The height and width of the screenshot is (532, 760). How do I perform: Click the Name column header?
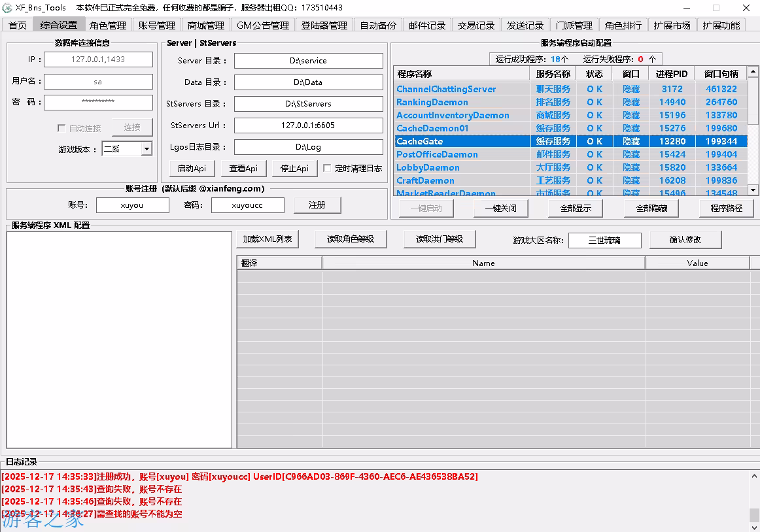coord(483,263)
